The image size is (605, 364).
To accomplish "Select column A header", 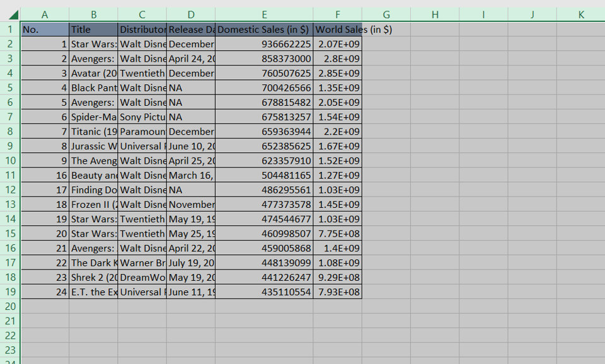I will pos(45,14).
